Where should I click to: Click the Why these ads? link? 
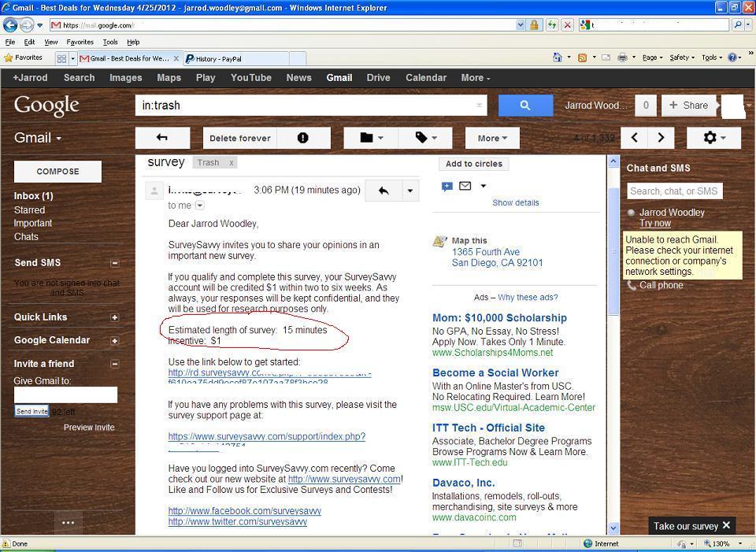(528, 298)
